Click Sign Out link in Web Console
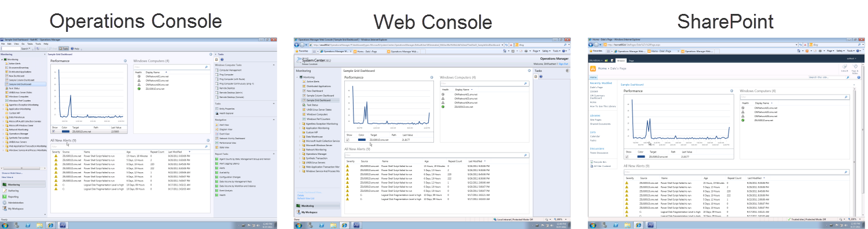The height and width of the screenshot is (229, 868). point(563,64)
